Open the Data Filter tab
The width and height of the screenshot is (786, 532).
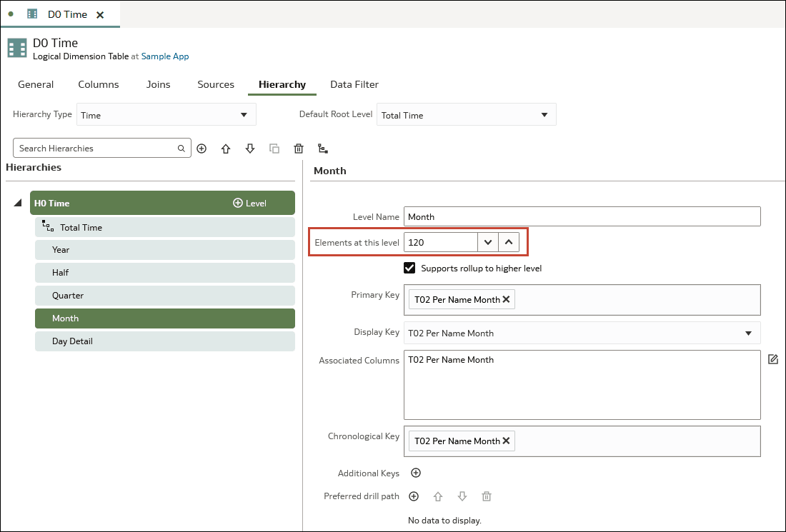point(354,84)
